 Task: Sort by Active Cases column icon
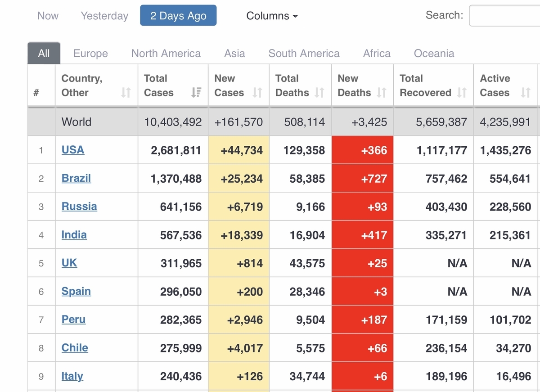(x=526, y=93)
